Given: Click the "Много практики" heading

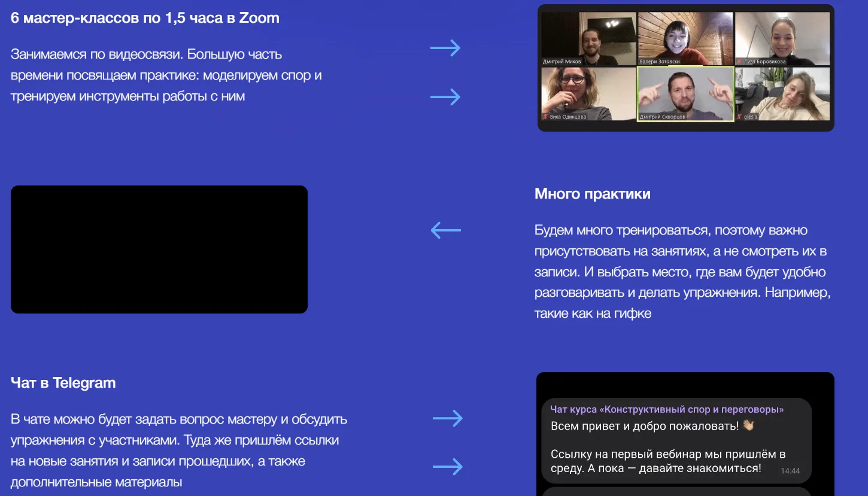Looking at the screenshot, I should [x=592, y=194].
